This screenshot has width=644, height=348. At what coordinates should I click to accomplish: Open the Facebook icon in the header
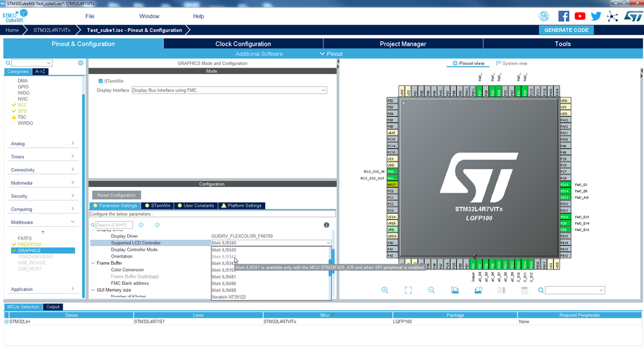(563, 16)
